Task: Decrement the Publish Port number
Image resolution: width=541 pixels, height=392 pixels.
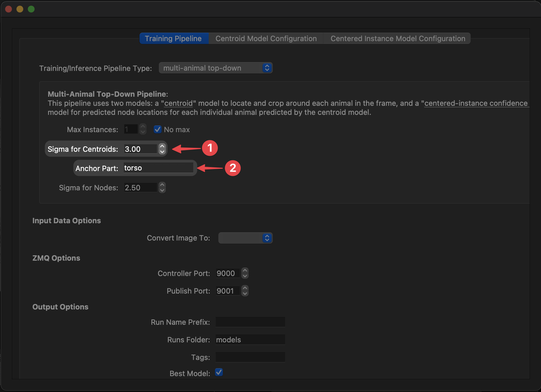Action: tap(245, 294)
